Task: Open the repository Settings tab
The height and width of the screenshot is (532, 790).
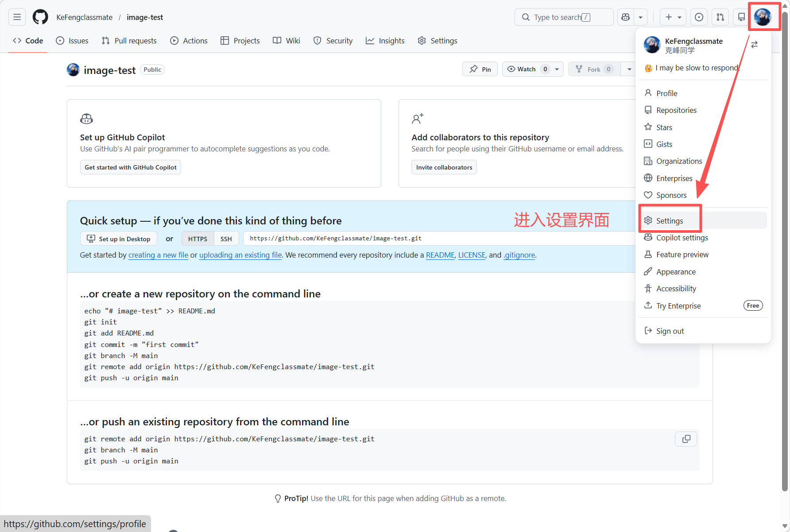Action: tap(438, 41)
